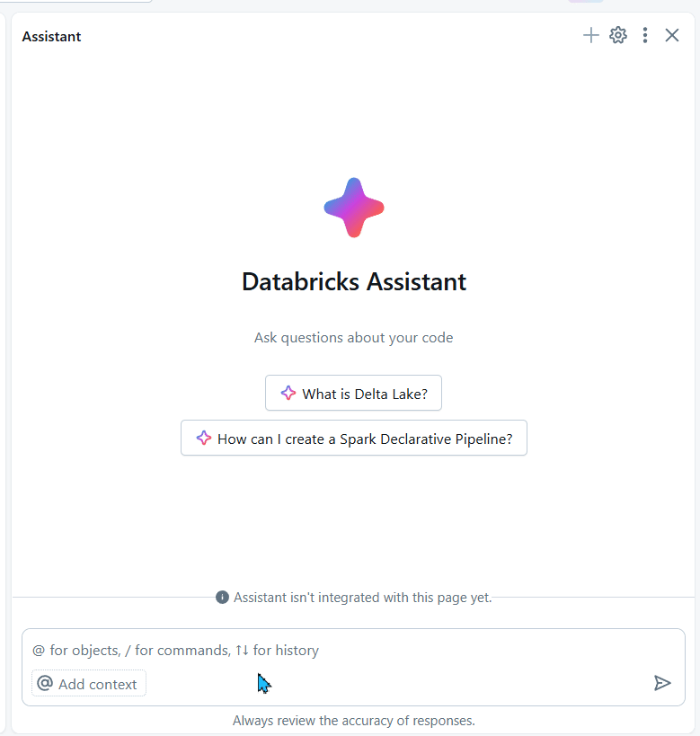This screenshot has height=736, width=700.
Task: Send the message with the arrow icon
Action: [x=662, y=683]
